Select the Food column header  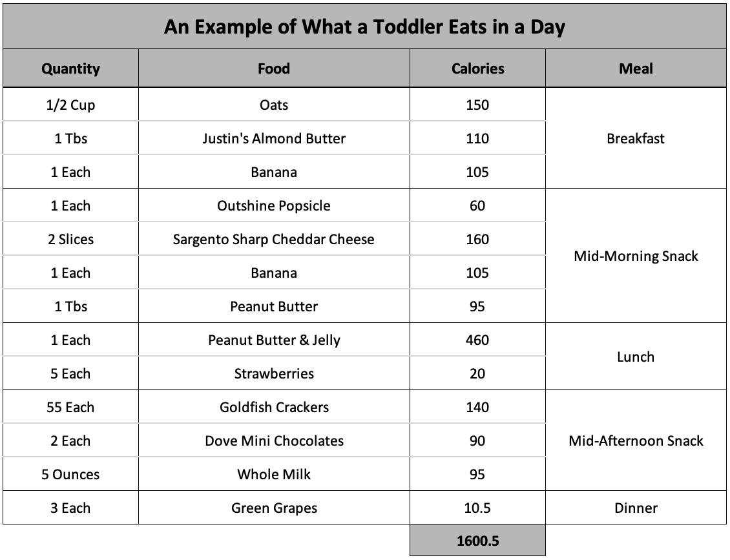click(x=274, y=68)
